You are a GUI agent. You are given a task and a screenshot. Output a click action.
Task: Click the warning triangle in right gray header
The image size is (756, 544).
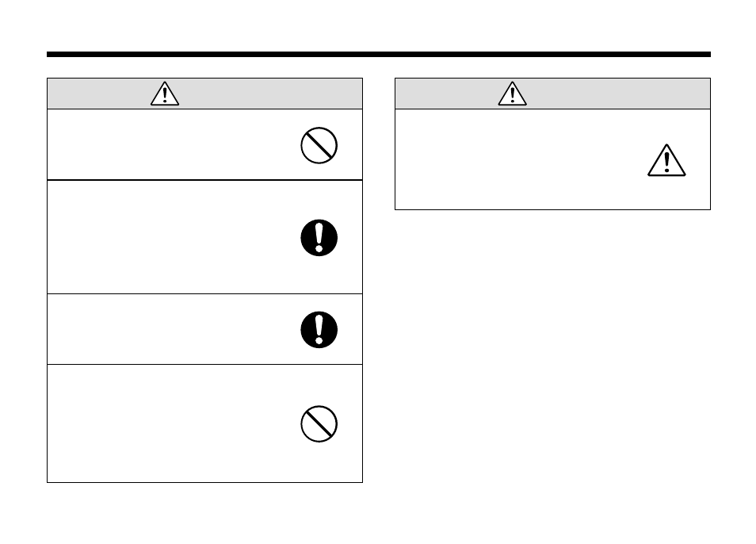click(x=513, y=94)
